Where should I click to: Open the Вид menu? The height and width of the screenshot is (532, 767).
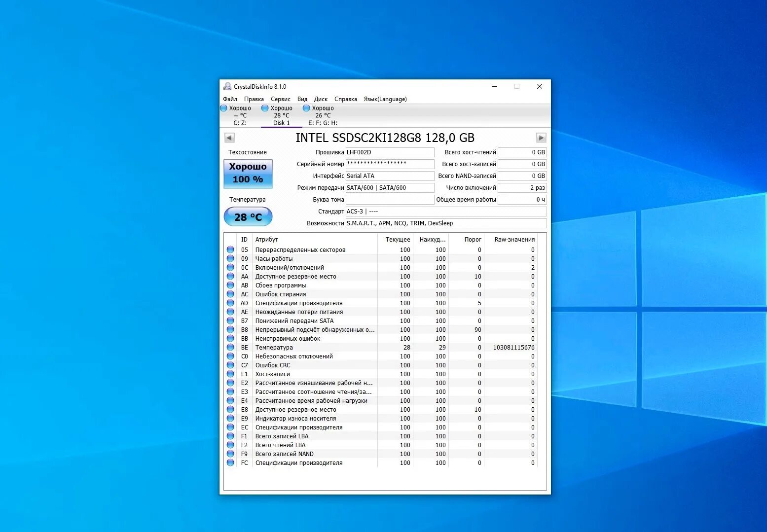pyautogui.click(x=302, y=99)
